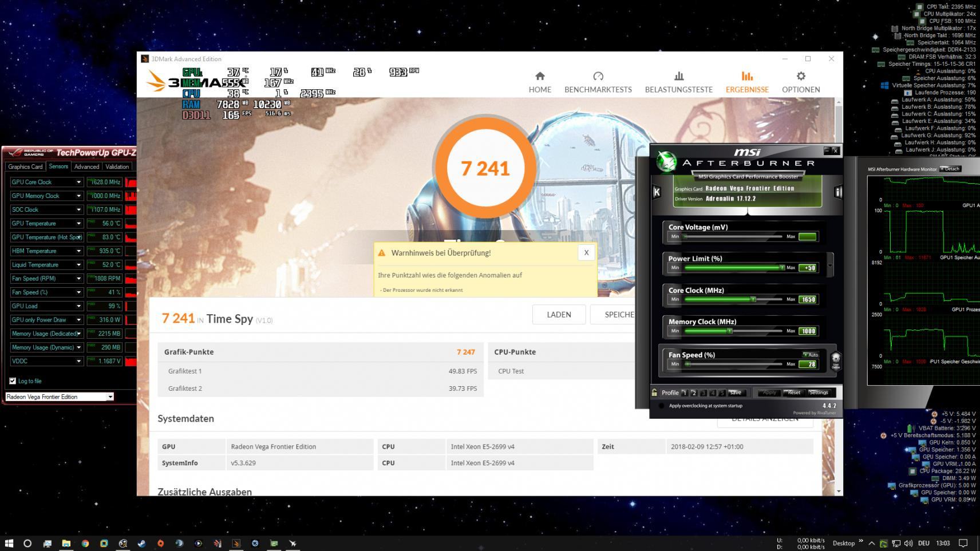Open OPTIONEN gear in 3DMark

(801, 82)
